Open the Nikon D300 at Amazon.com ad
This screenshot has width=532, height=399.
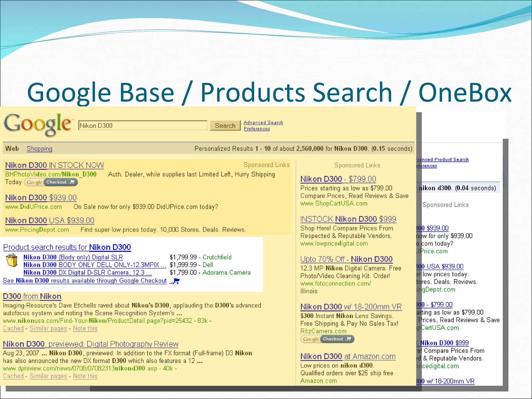point(348,356)
